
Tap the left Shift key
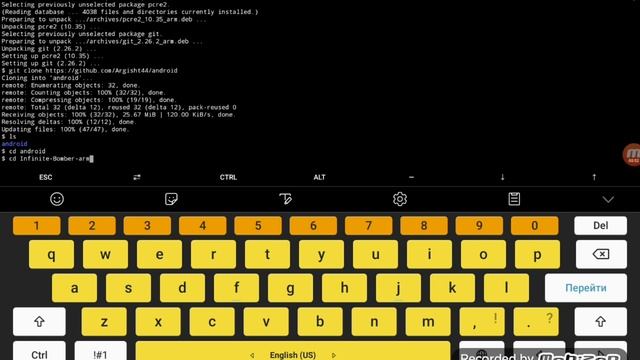tap(39, 322)
